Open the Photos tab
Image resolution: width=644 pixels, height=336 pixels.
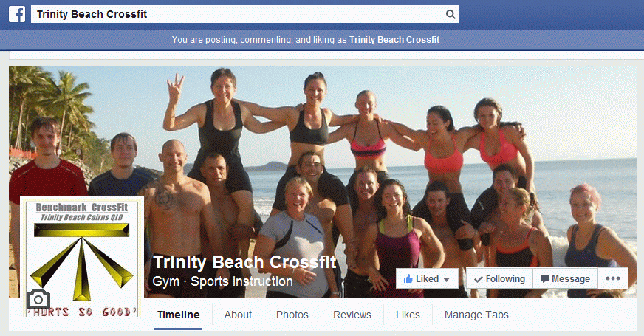(292, 315)
